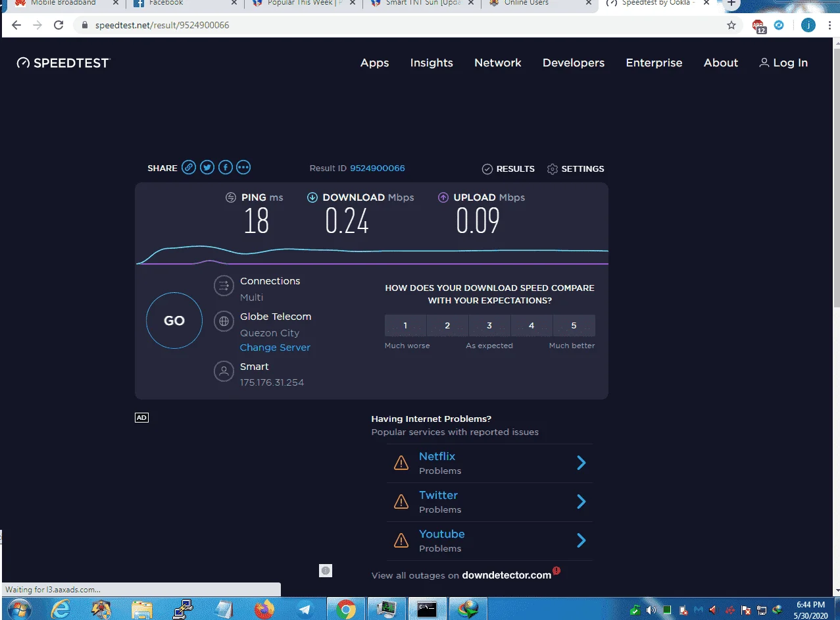This screenshot has width=840, height=620.
Task: Click the Twitter warning triangle icon
Action: coord(401,502)
